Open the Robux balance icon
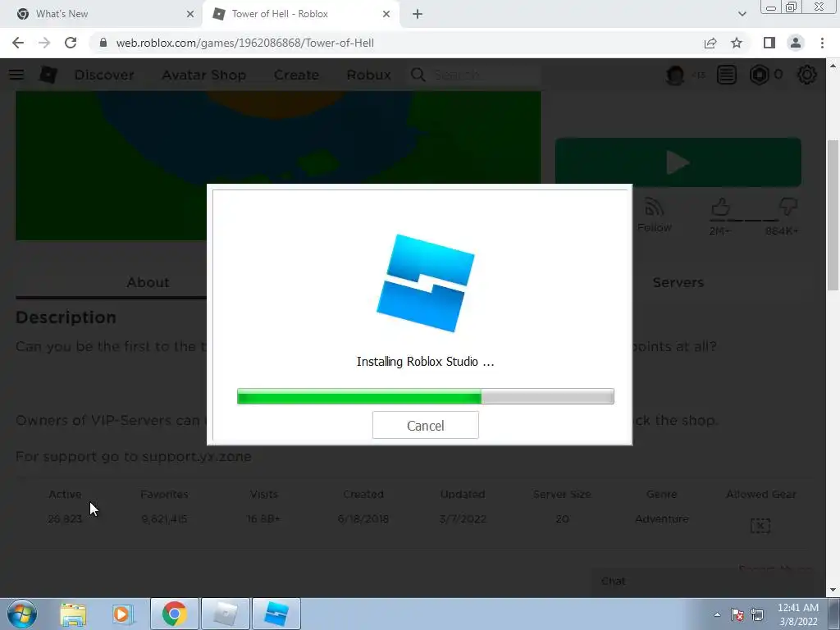Image resolution: width=840 pixels, height=630 pixels. (x=759, y=75)
